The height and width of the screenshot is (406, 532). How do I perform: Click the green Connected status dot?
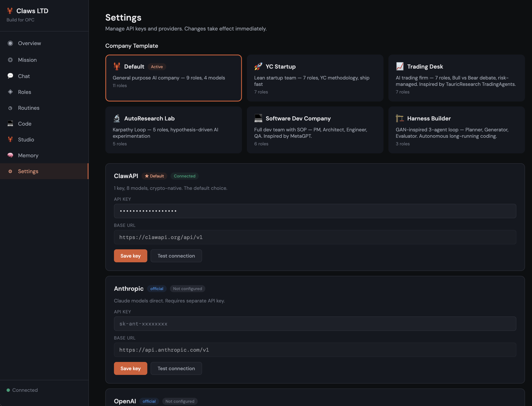coord(8,390)
